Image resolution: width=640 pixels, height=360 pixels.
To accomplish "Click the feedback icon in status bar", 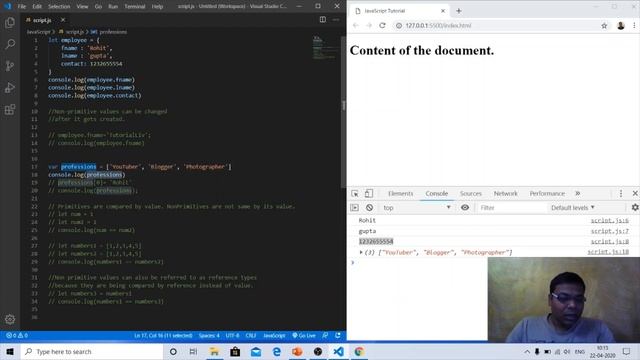I will pos(325,336).
